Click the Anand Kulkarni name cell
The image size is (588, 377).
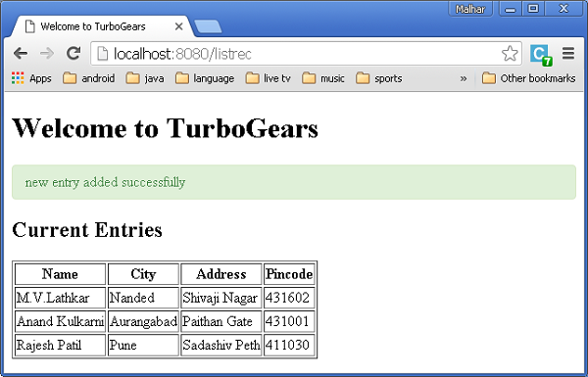[60, 321]
